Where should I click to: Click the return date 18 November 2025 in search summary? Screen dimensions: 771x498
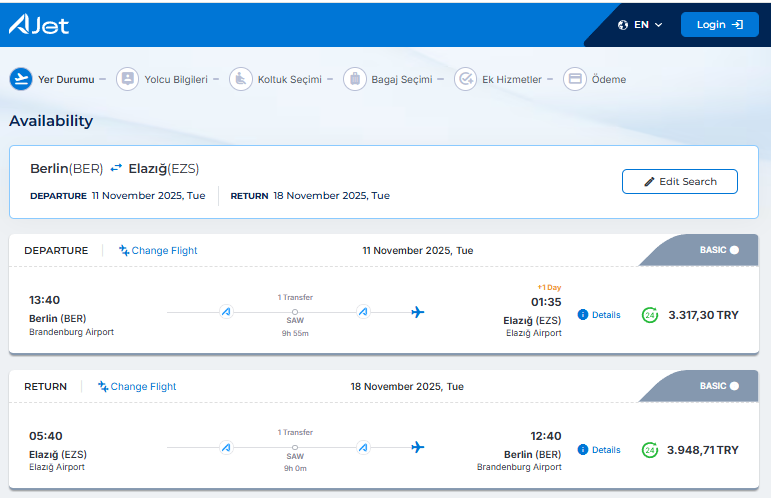(x=331, y=196)
